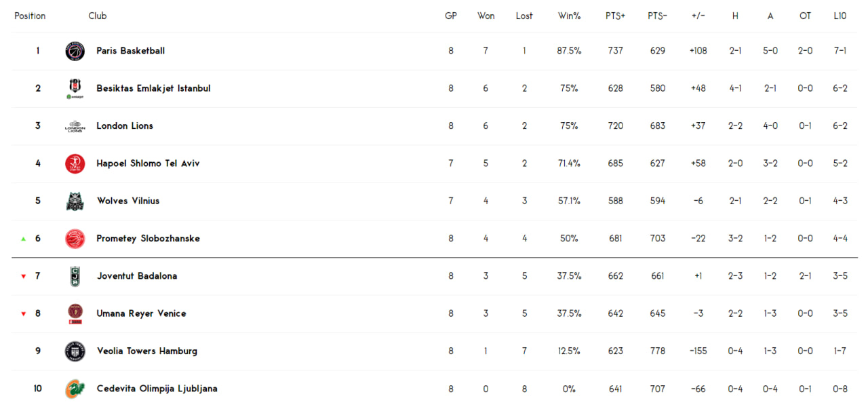Screen dimensions: 868x407
Task: Select the L10 column header
Action: click(840, 16)
